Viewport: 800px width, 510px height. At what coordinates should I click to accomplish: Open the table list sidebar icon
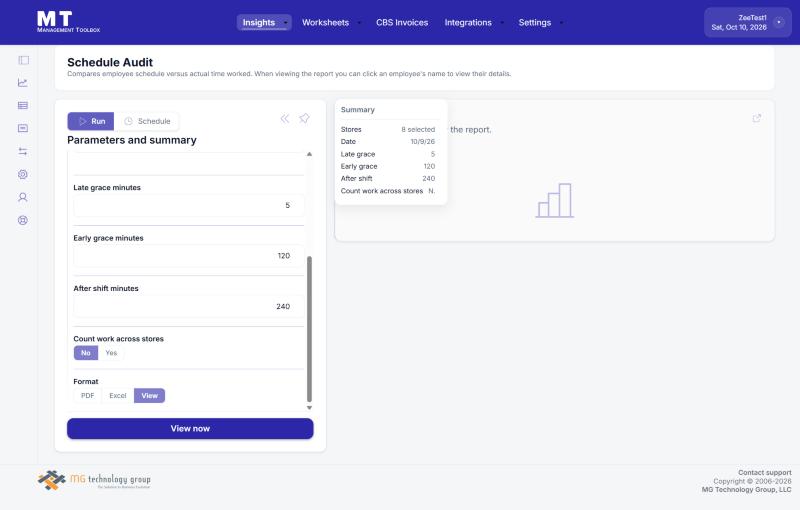coord(23,106)
